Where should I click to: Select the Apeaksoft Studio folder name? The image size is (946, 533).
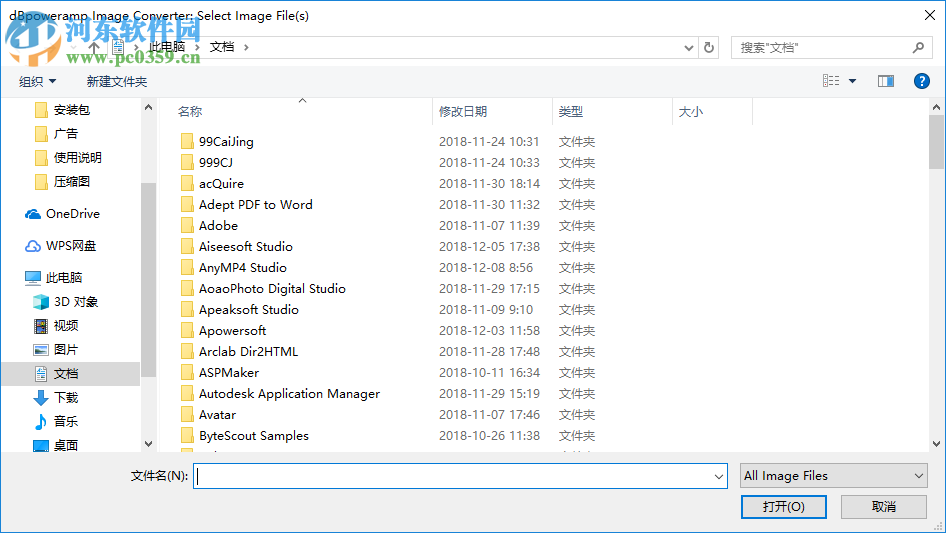(249, 310)
